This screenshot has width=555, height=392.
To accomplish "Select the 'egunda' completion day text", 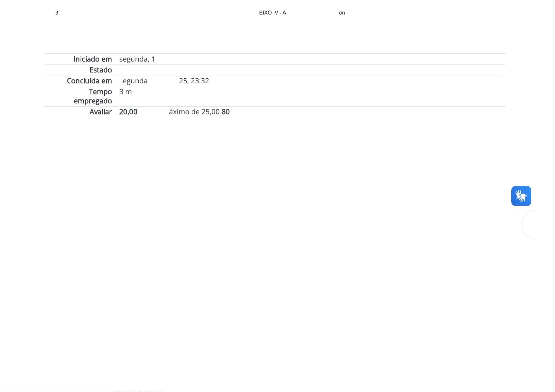I will click(135, 81).
